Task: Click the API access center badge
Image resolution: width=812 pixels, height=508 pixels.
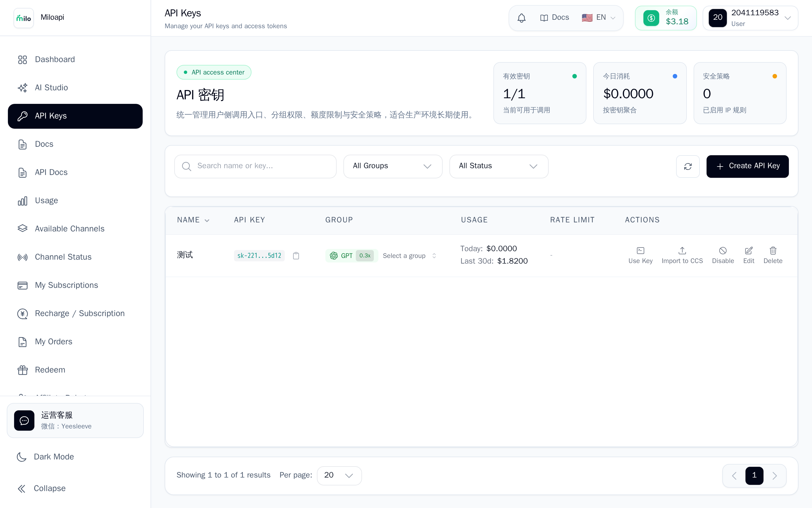Action: 214,72
